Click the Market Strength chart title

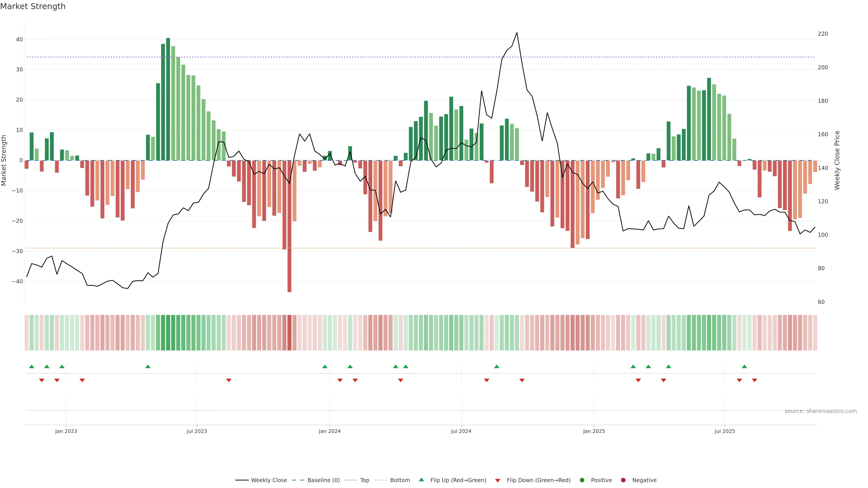(x=33, y=6)
